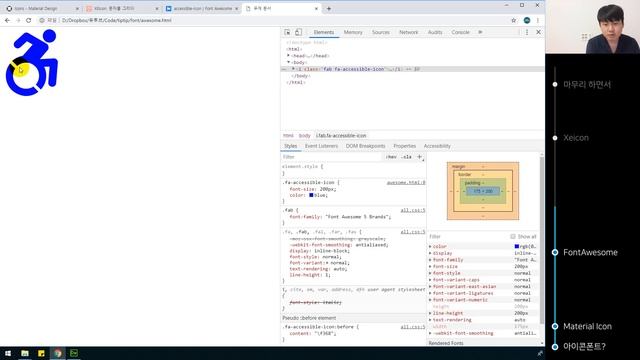The image size is (640, 360).
Task: Click the rgb color swatch in computed list
Action: click(x=517, y=247)
